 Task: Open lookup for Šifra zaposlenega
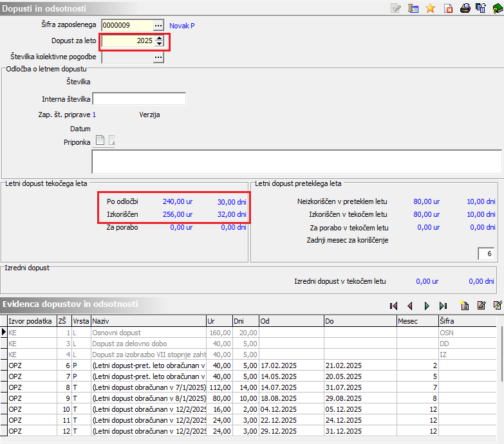[x=159, y=25]
